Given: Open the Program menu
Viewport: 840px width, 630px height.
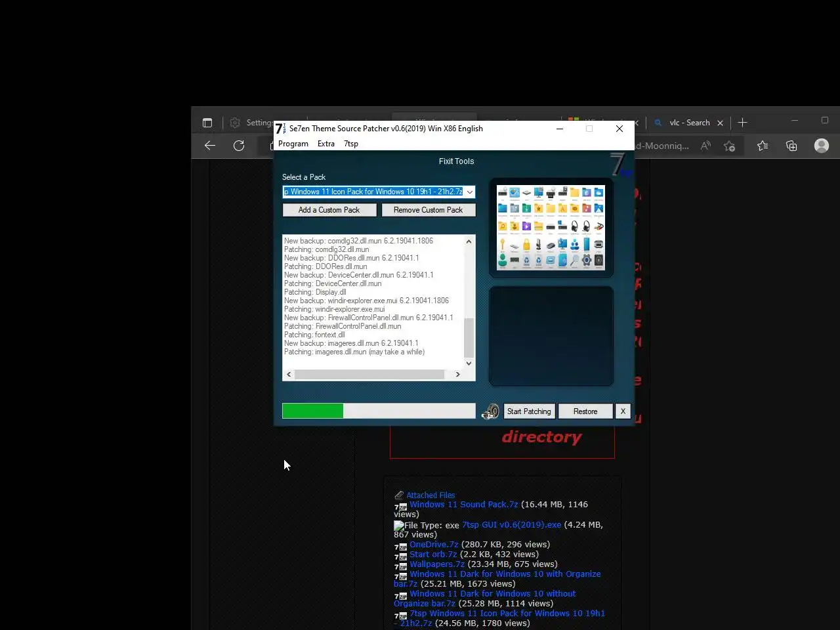Looking at the screenshot, I should coord(293,144).
